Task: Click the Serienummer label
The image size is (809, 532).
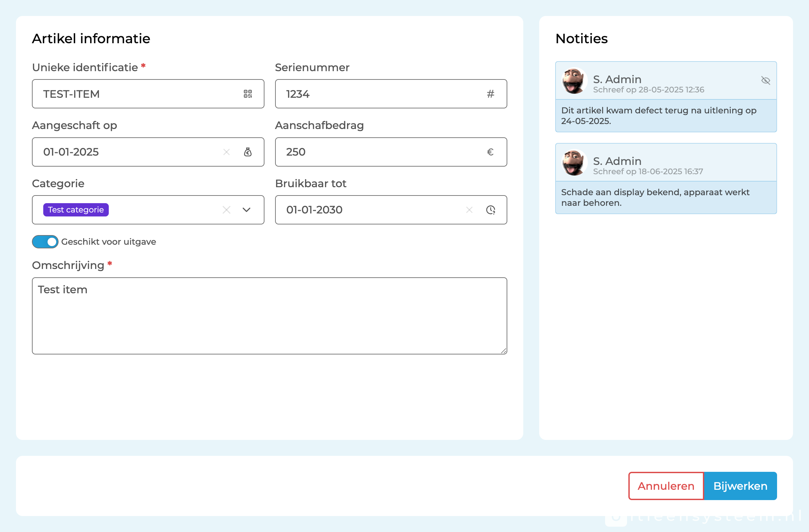Action: pyautogui.click(x=312, y=67)
